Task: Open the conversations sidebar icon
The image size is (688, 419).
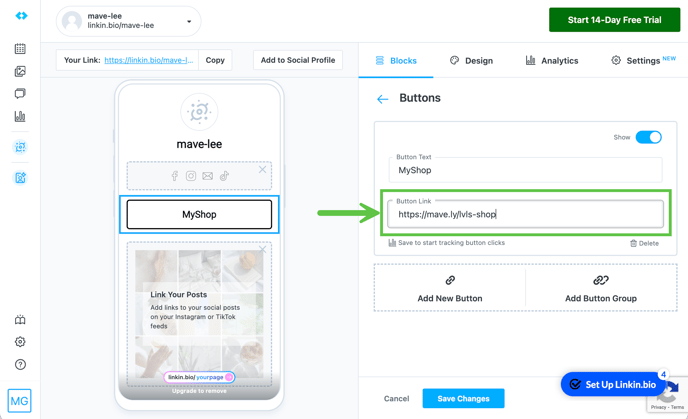Action: coord(20,94)
